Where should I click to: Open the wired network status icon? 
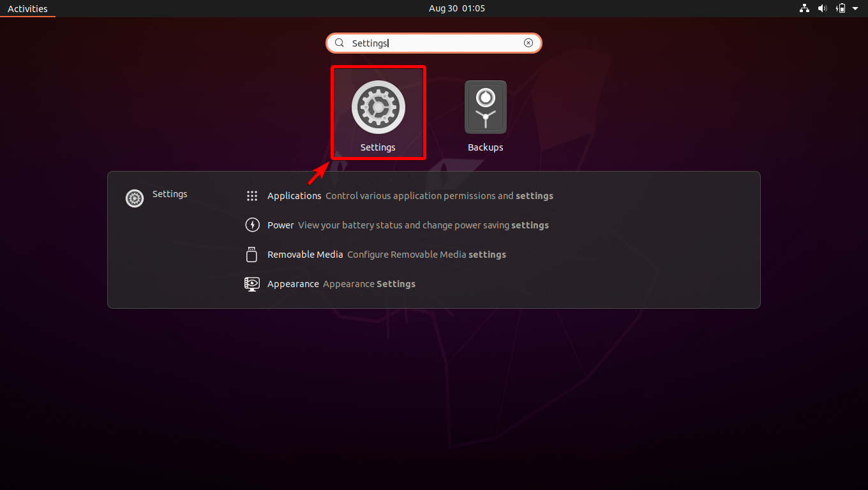[804, 8]
